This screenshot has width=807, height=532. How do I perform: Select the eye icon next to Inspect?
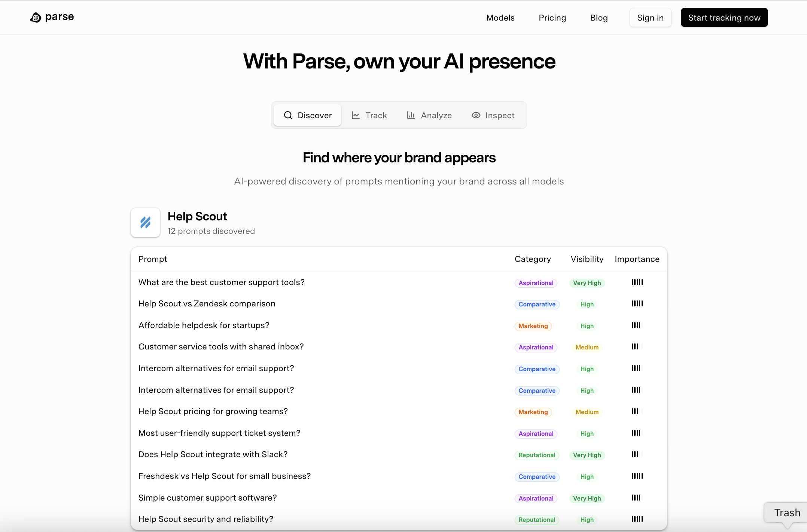(x=476, y=115)
